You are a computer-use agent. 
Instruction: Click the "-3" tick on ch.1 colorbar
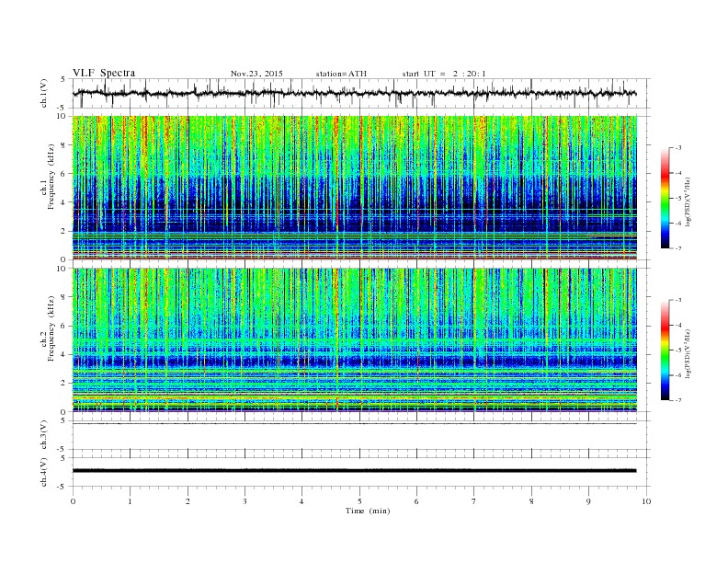pos(678,148)
